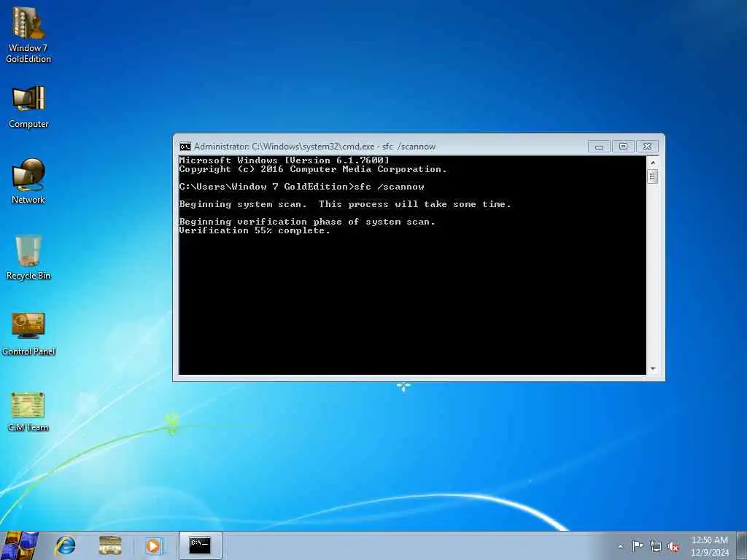Click the cmd scrollbar up arrow
Image resolution: width=747 pixels, height=560 pixels.
[x=653, y=162]
